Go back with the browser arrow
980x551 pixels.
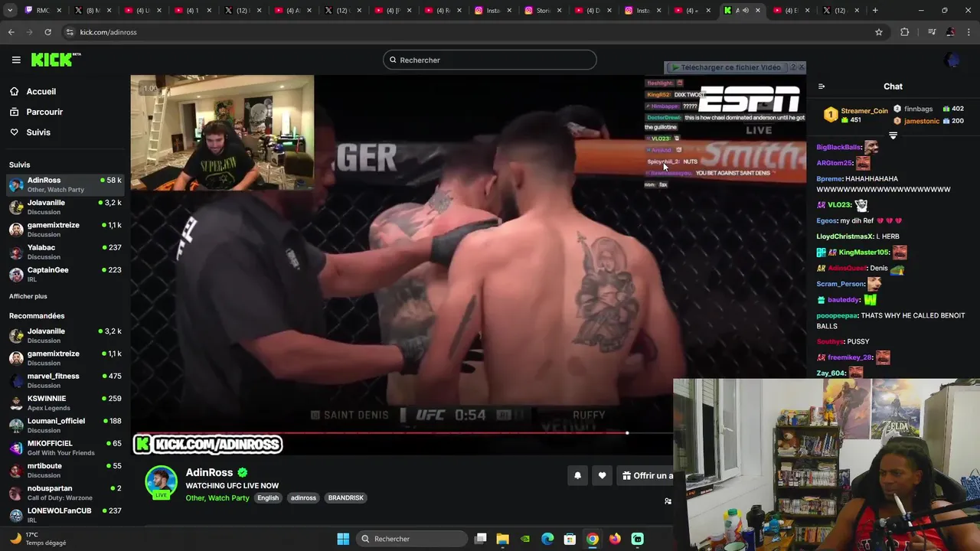(x=11, y=32)
